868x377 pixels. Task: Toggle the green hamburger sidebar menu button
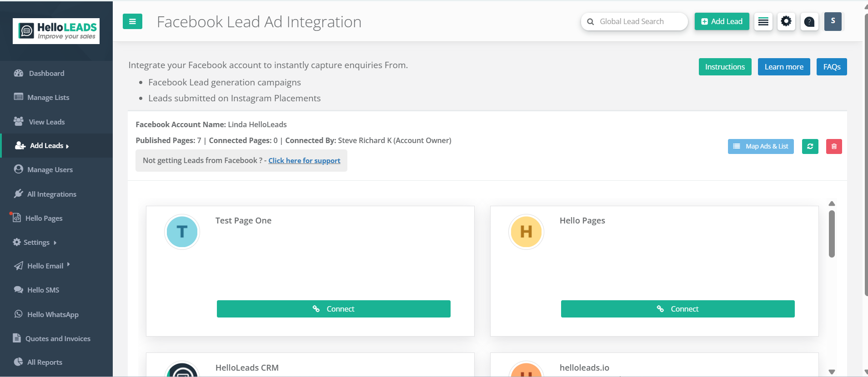click(x=132, y=21)
